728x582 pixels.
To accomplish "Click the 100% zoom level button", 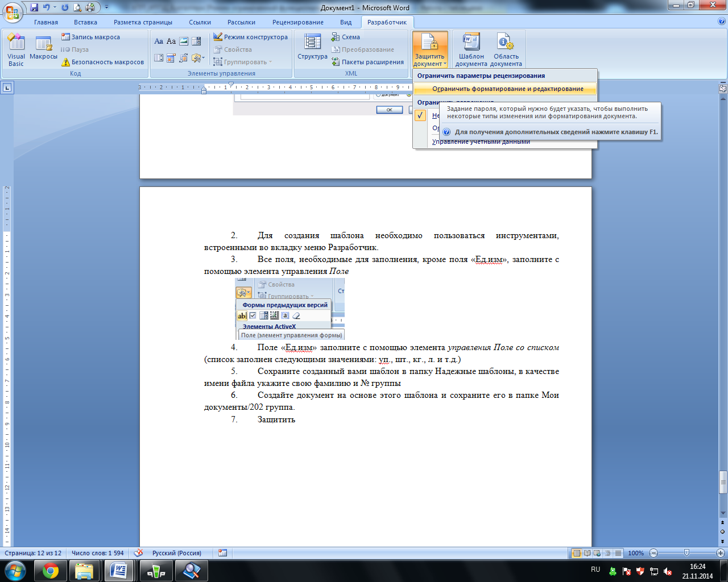I will coord(636,553).
